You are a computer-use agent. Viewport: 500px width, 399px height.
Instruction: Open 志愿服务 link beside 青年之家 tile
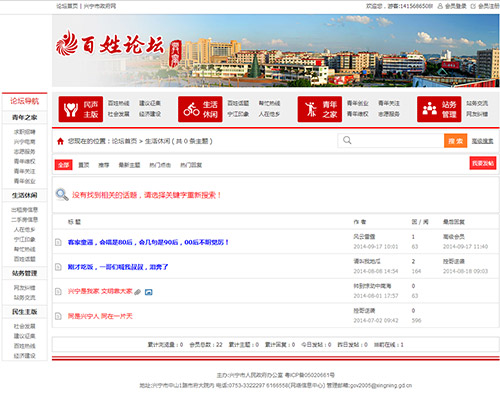click(389, 114)
